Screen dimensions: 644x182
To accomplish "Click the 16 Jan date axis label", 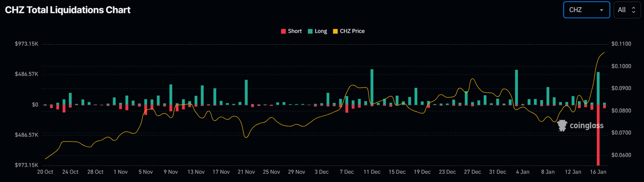I will click(x=598, y=172).
